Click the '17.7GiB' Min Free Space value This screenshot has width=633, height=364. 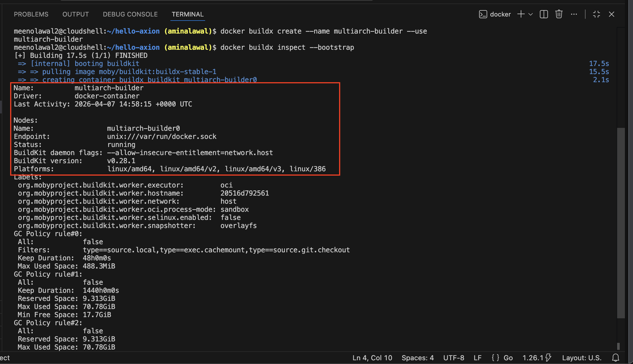pos(97,315)
